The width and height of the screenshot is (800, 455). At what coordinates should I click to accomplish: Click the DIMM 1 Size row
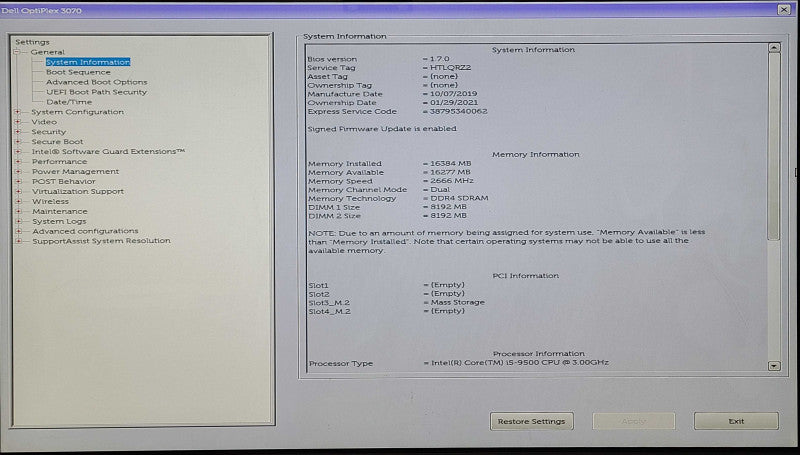pos(388,207)
